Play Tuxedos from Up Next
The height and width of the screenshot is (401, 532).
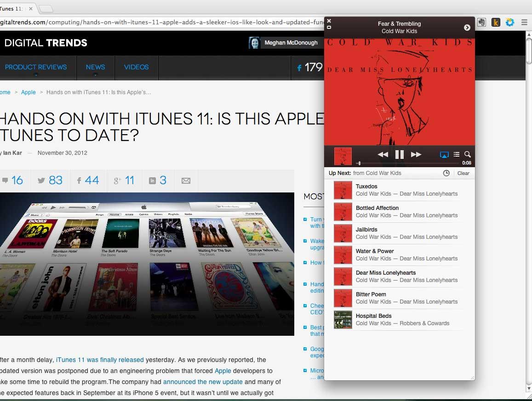click(x=399, y=190)
